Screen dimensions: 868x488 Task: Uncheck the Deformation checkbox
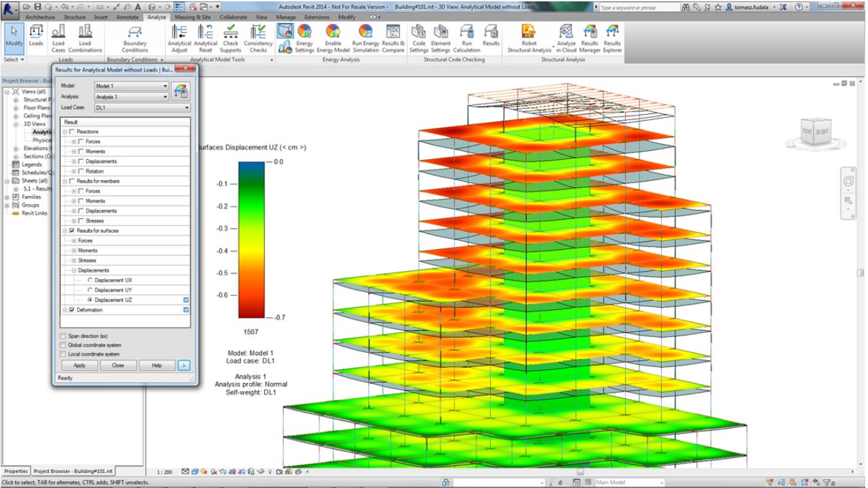point(70,311)
